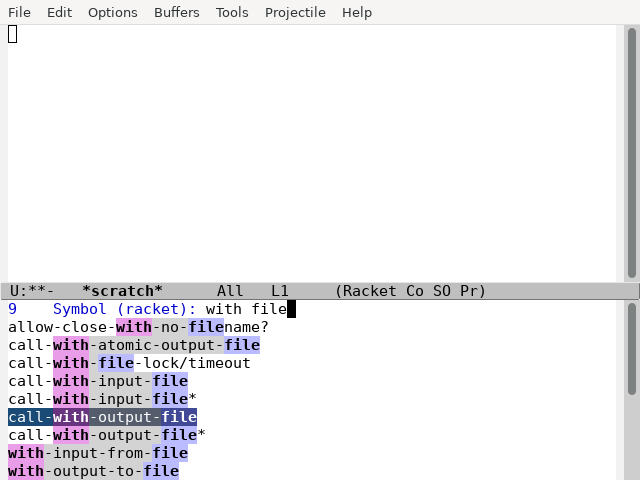Click the SO minor mode indicator

pyautogui.click(x=442, y=291)
